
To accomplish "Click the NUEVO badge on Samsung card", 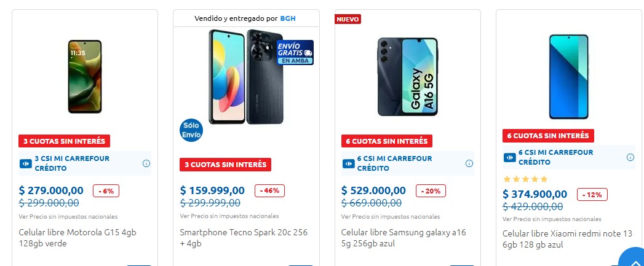I will (x=348, y=19).
